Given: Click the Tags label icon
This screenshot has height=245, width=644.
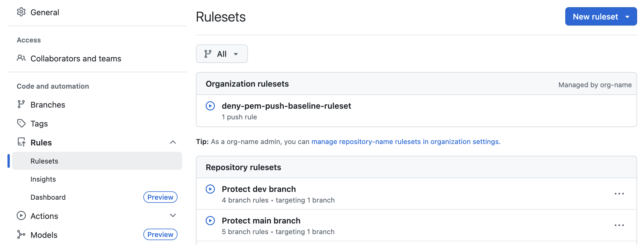Looking at the screenshot, I should [21, 123].
